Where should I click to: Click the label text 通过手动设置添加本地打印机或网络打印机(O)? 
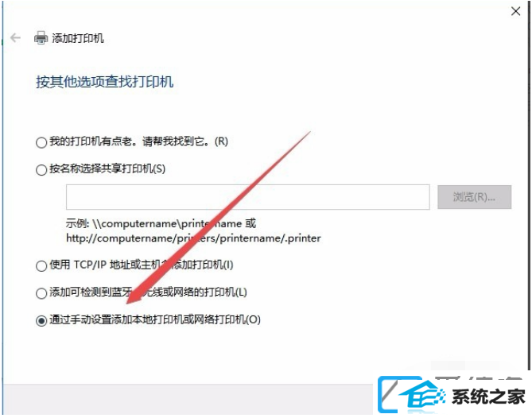coord(155,319)
